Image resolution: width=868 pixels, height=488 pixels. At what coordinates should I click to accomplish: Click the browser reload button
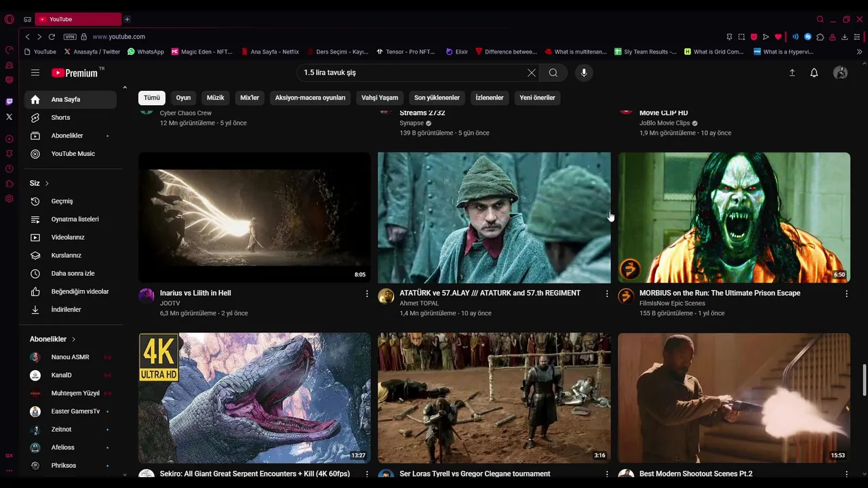(52, 37)
